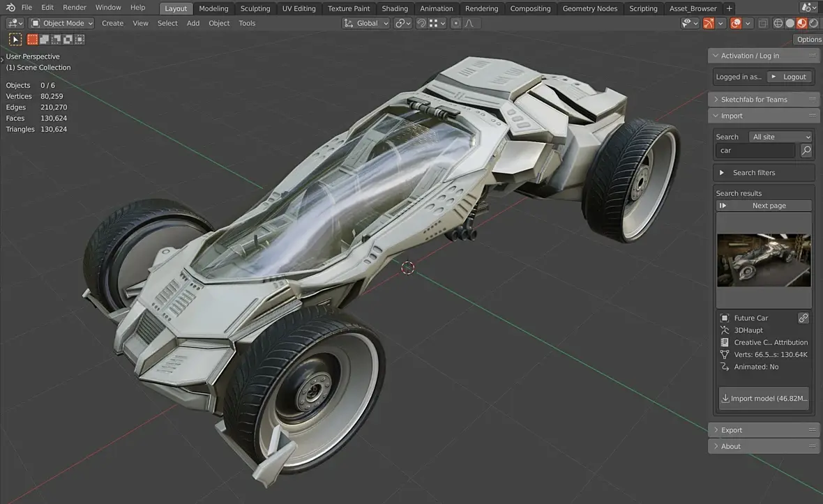
Task: Click the link icon next to Future Car
Action: (803, 318)
